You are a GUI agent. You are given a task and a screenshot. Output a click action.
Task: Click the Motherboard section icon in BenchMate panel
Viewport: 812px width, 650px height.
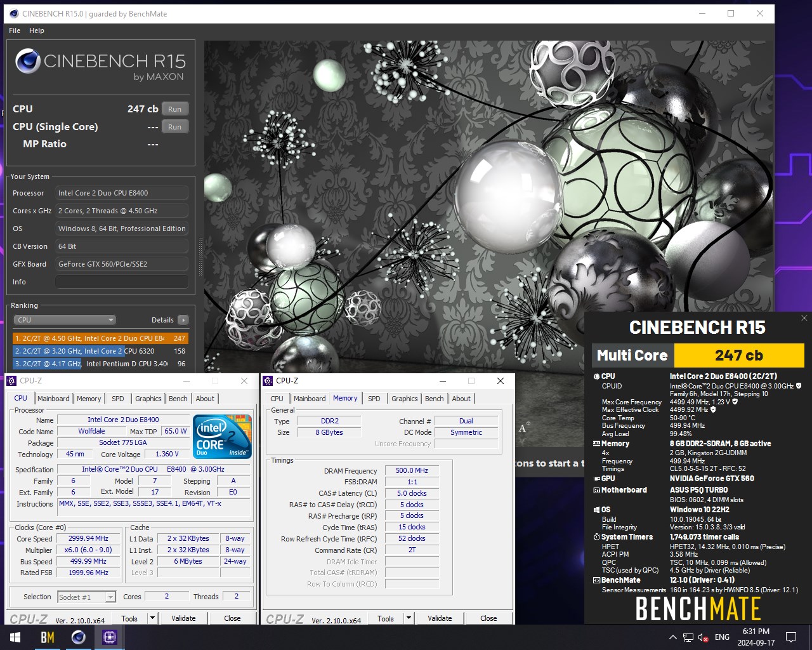596,490
